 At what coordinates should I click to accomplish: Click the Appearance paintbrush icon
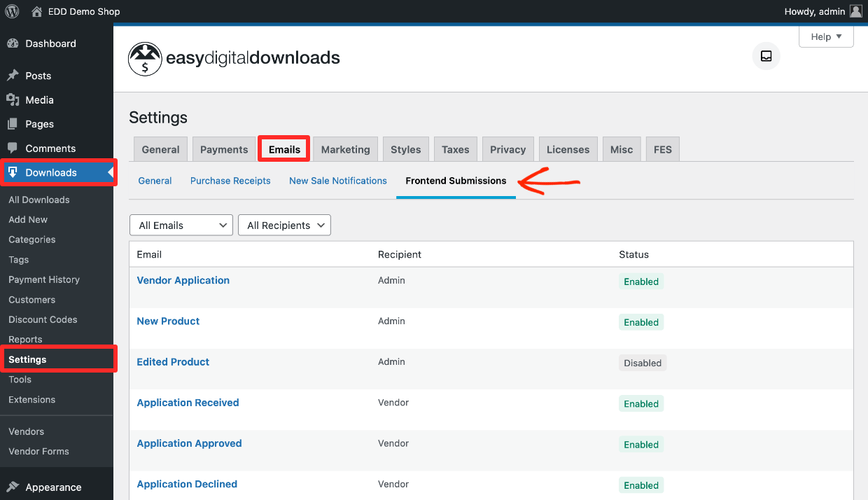click(x=13, y=487)
